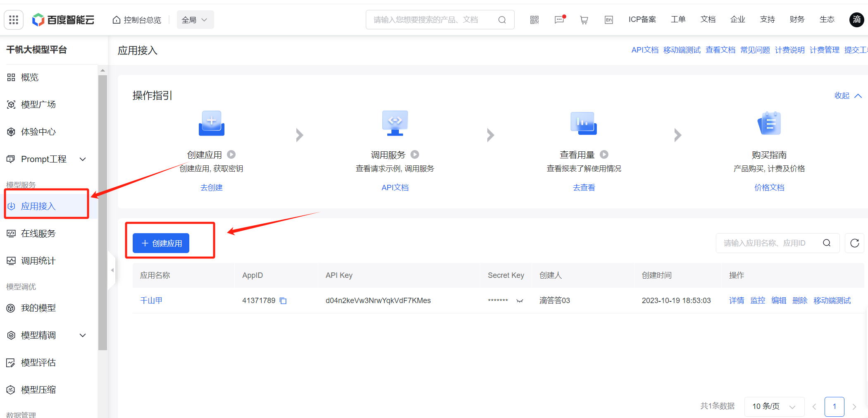Open 控制台总览 home link

pyautogui.click(x=137, y=20)
